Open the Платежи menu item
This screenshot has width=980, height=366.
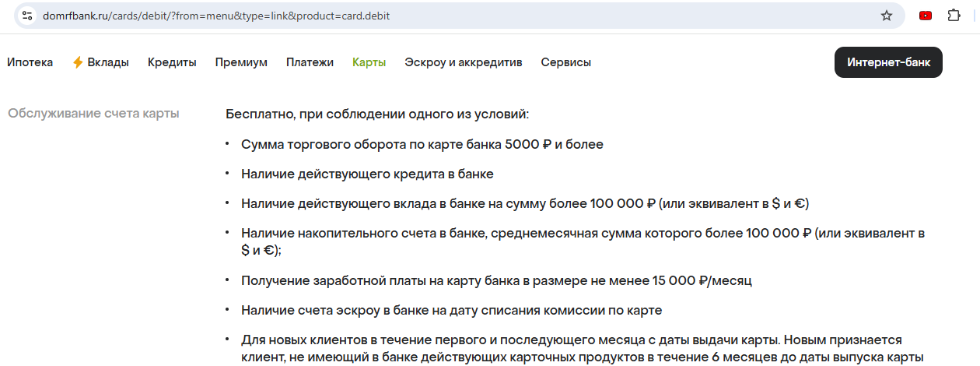(310, 62)
